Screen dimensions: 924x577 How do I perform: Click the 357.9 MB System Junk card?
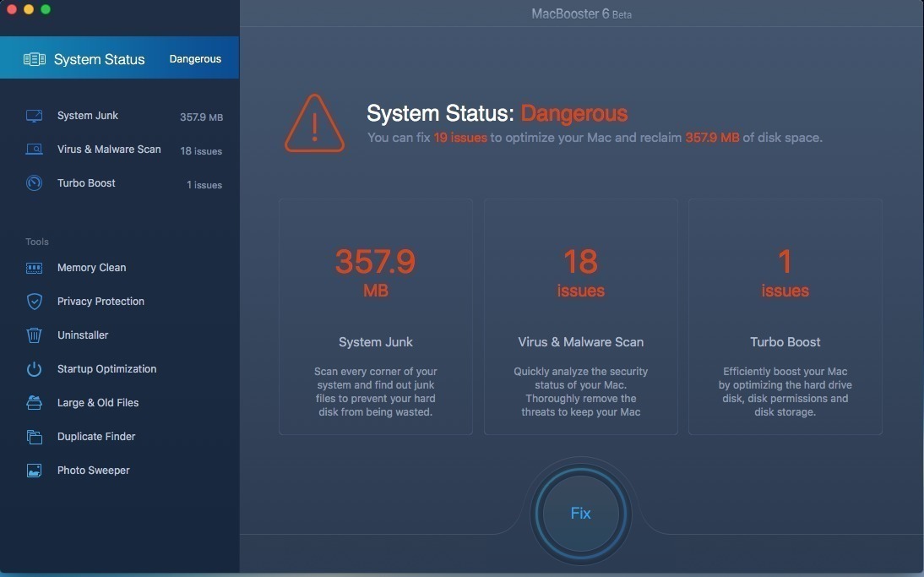[x=375, y=317]
